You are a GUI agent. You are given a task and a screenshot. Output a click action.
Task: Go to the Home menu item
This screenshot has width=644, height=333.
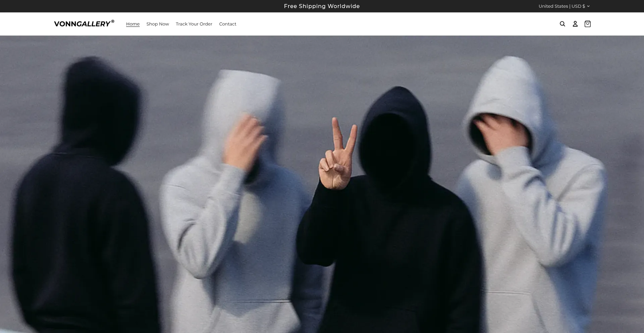tap(133, 24)
